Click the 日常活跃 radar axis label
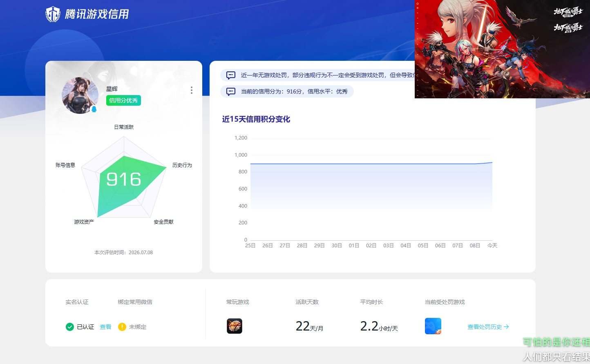The image size is (590, 364). click(x=124, y=127)
